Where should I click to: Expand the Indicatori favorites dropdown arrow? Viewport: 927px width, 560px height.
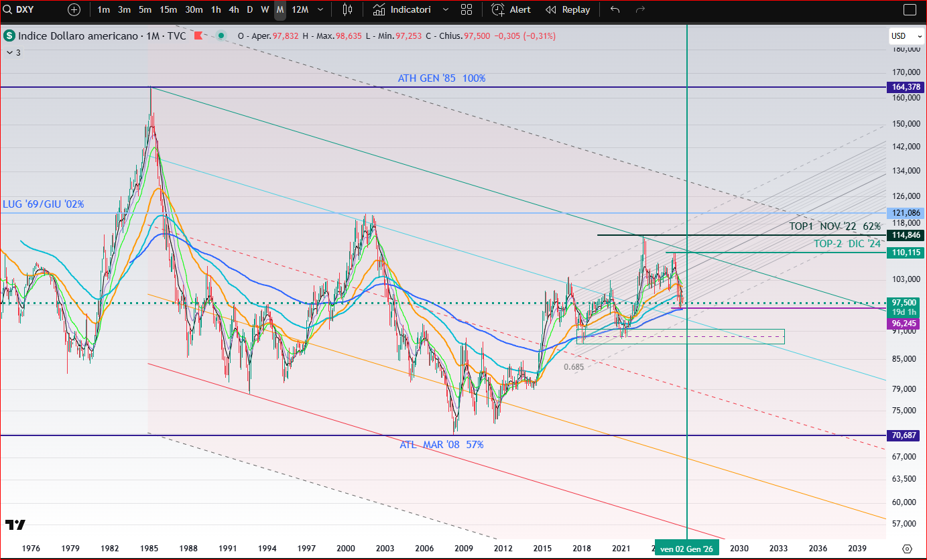click(x=446, y=9)
